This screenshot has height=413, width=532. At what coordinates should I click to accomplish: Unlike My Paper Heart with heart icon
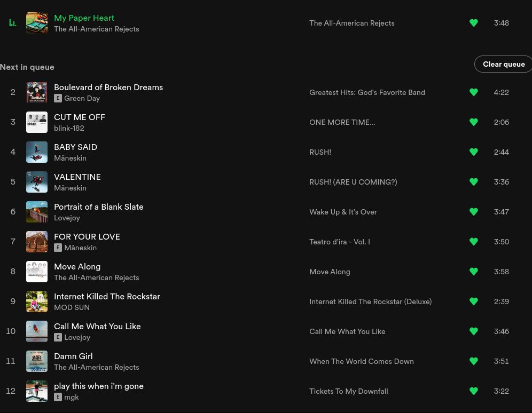tap(474, 23)
